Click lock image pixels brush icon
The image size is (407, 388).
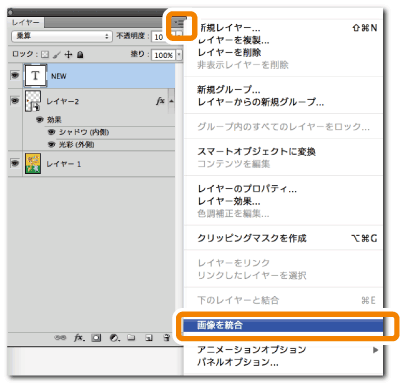(57, 54)
